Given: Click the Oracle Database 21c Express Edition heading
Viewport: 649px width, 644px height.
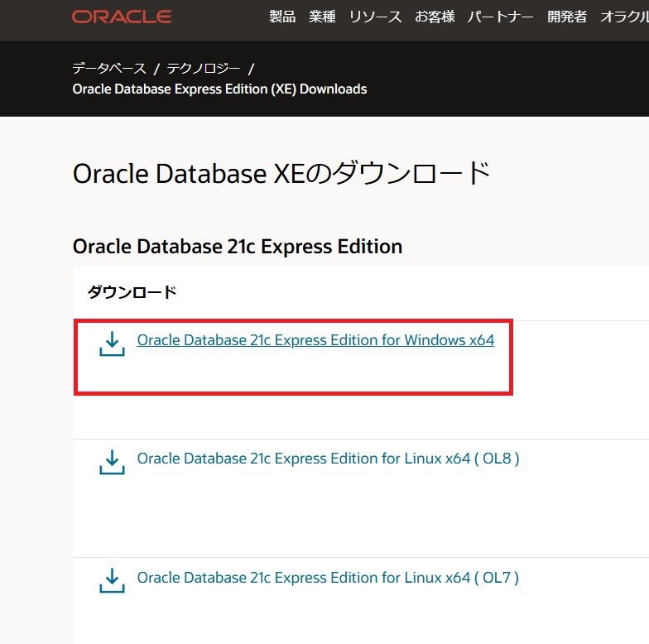Looking at the screenshot, I should click(238, 247).
